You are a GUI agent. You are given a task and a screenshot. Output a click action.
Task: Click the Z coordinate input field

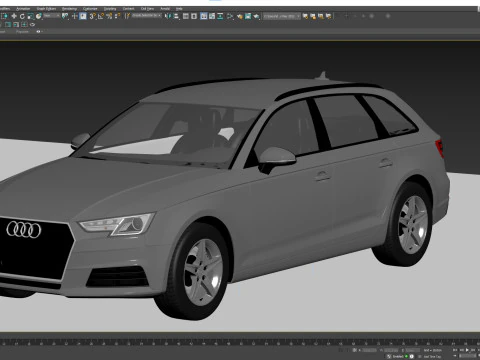point(413,350)
